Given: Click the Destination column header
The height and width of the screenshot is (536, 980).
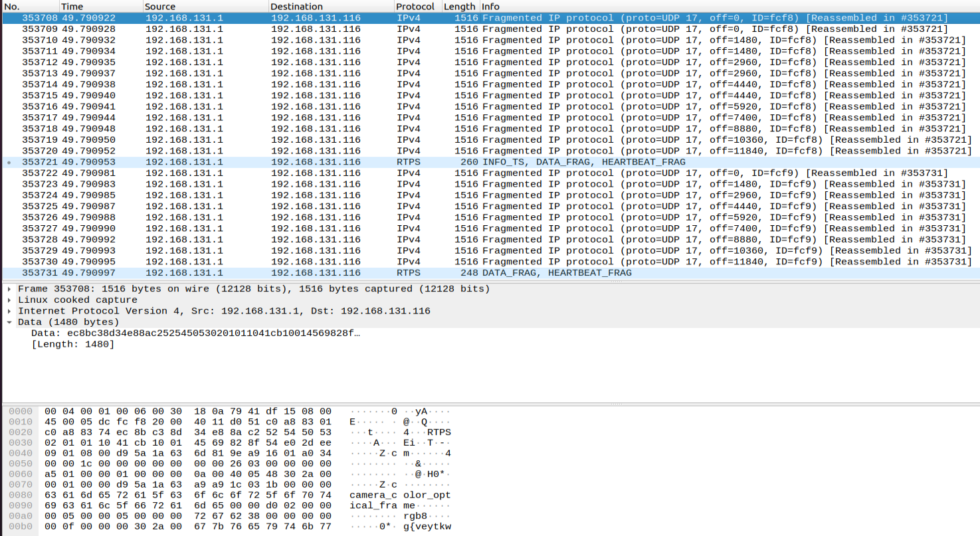Looking at the screenshot, I should point(331,6).
